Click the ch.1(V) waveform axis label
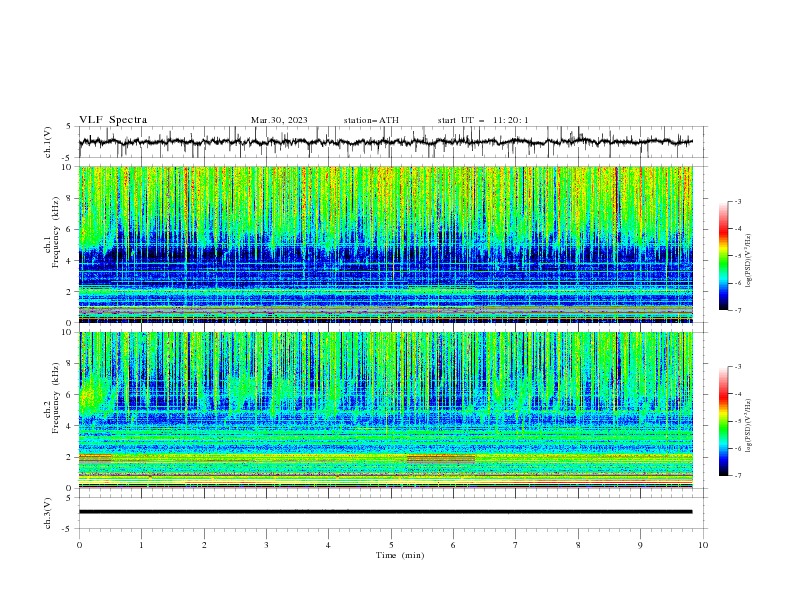The height and width of the screenshot is (612, 792). point(48,142)
